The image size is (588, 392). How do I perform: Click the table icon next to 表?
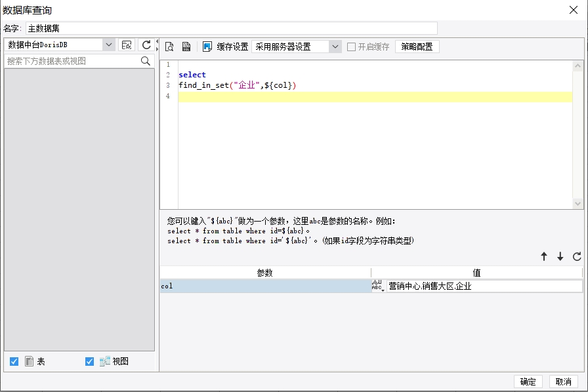click(x=30, y=361)
